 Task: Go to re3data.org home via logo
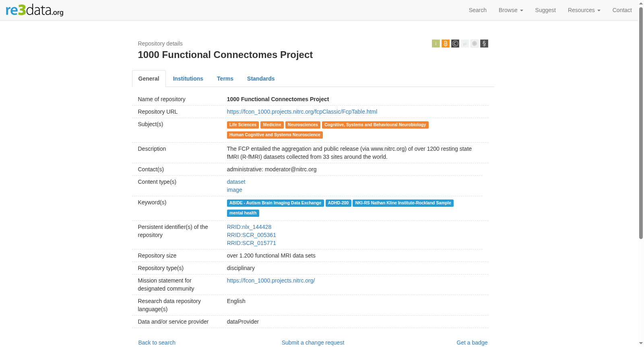pos(35,10)
